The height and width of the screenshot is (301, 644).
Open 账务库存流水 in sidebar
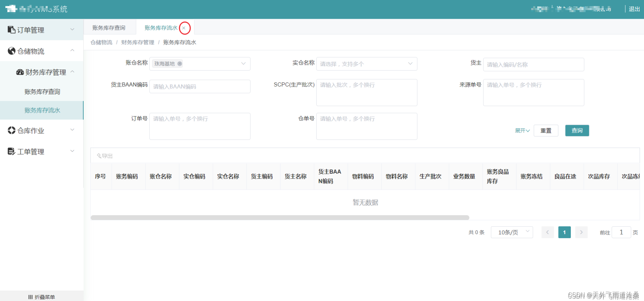click(42, 110)
